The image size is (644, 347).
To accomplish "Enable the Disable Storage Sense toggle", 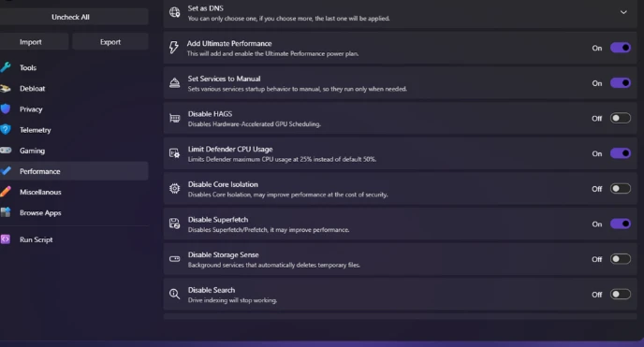I will click(x=621, y=259).
